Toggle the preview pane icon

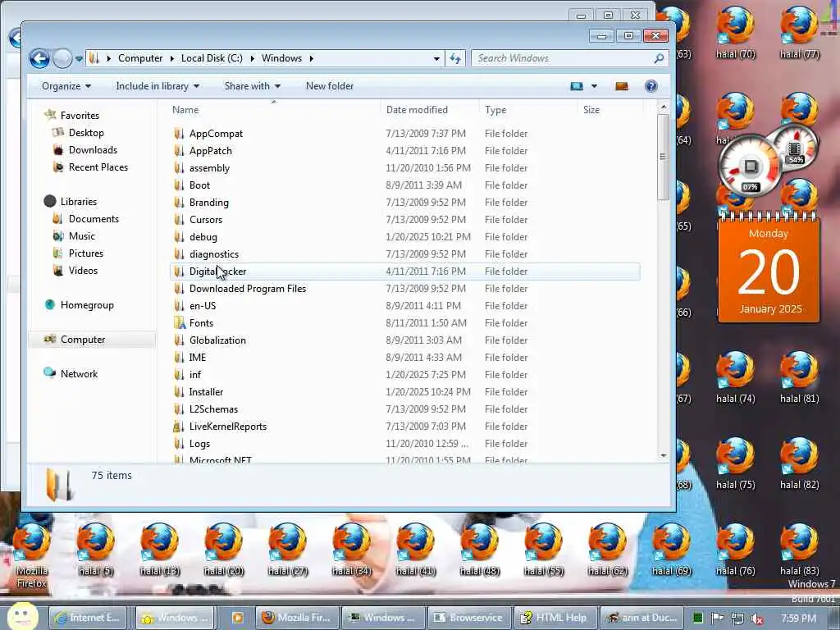(x=622, y=86)
